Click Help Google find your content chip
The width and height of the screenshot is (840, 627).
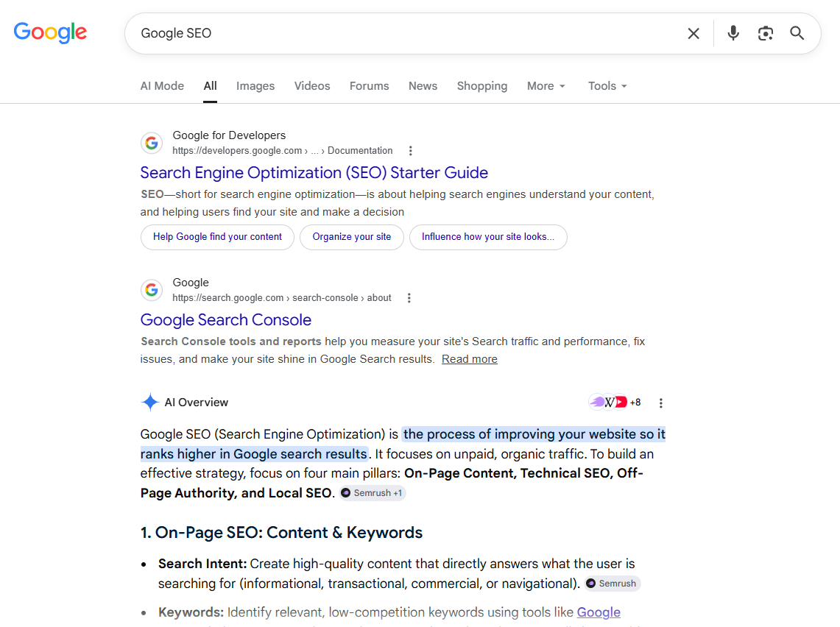[217, 237]
